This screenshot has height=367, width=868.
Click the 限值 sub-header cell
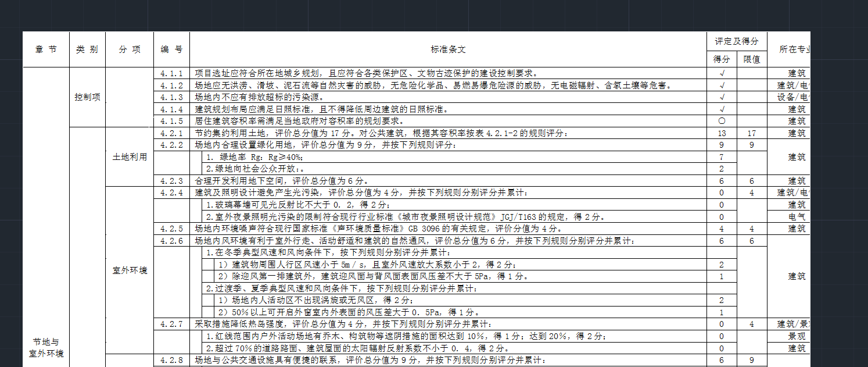(752, 59)
